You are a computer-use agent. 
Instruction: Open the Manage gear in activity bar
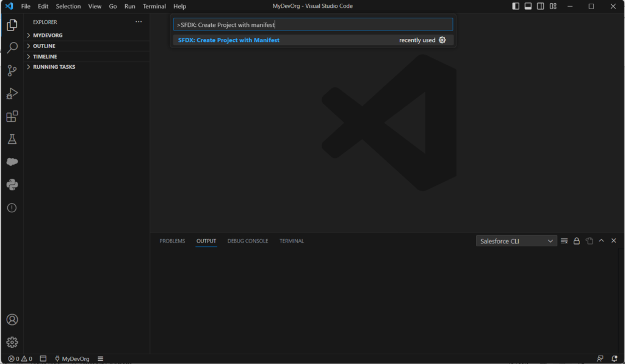[12, 342]
